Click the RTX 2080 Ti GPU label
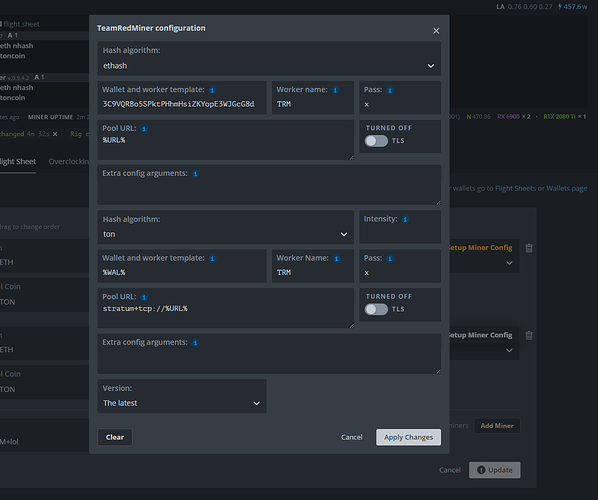 [559, 117]
